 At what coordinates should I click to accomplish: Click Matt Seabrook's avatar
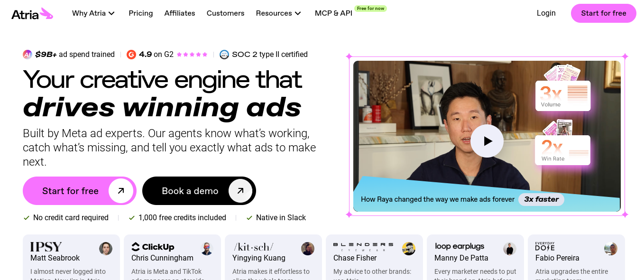[x=106, y=249]
